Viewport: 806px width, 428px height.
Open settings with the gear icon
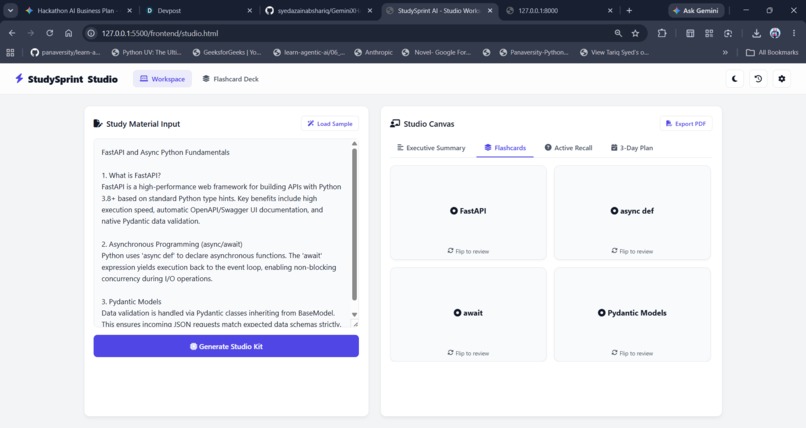pos(782,79)
